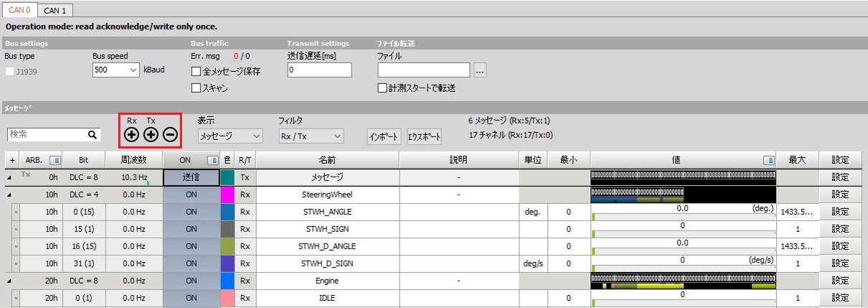868x308 pixels.
Task: Open the ARB. column format icon
Action: pyautogui.click(x=54, y=160)
